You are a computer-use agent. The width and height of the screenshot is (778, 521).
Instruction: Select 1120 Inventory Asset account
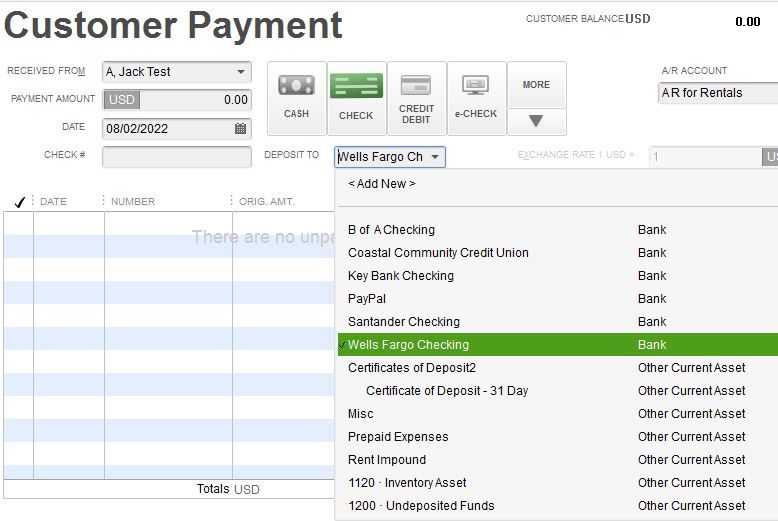pyautogui.click(x=558, y=482)
